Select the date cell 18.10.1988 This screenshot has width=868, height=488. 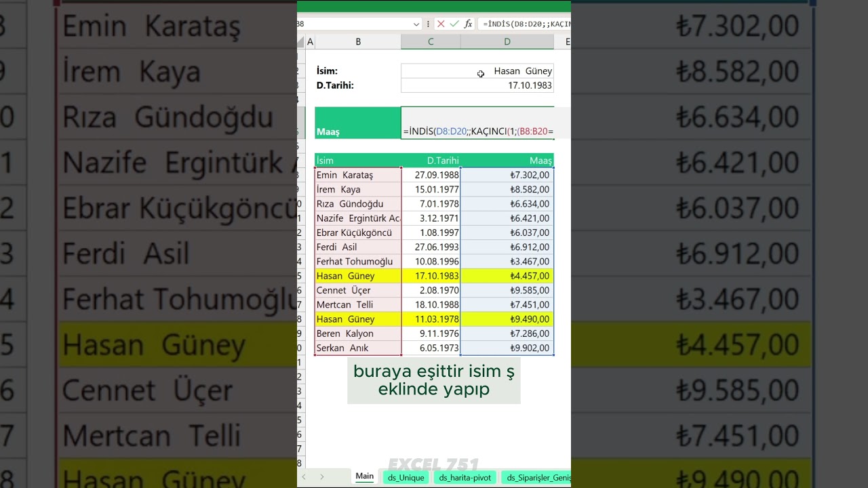point(431,305)
